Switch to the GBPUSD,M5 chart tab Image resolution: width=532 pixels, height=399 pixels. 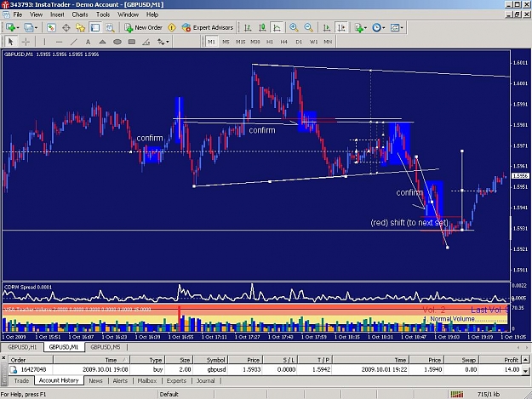(106, 347)
